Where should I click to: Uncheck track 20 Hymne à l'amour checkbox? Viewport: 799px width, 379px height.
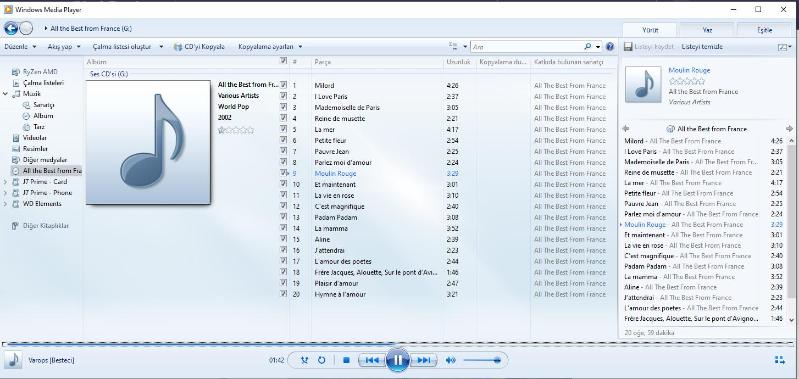[x=284, y=294]
